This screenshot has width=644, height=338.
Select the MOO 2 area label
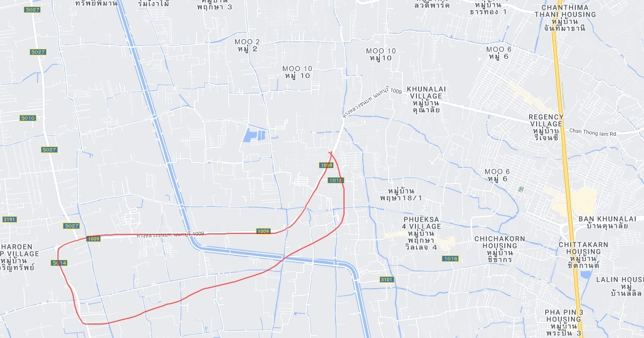pyautogui.click(x=247, y=45)
